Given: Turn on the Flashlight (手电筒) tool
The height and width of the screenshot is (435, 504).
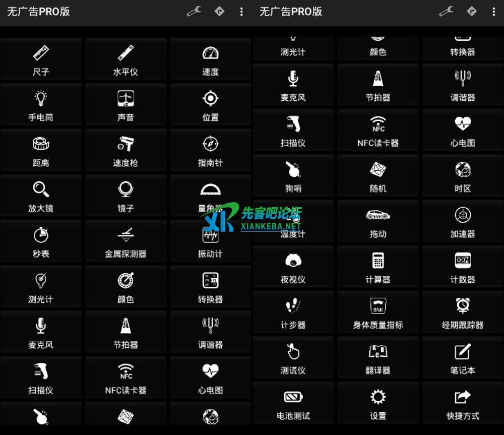Looking at the screenshot, I should [41, 105].
